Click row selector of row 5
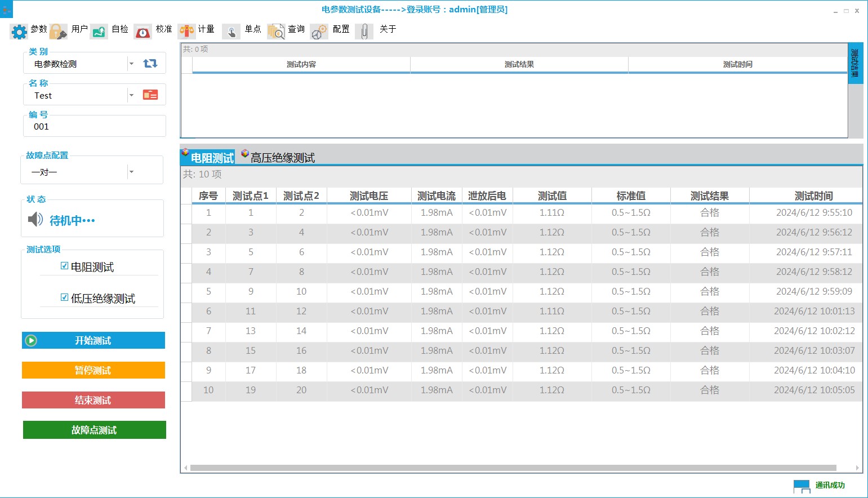The width and height of the screenshot is (868, 498). point(186,291)
